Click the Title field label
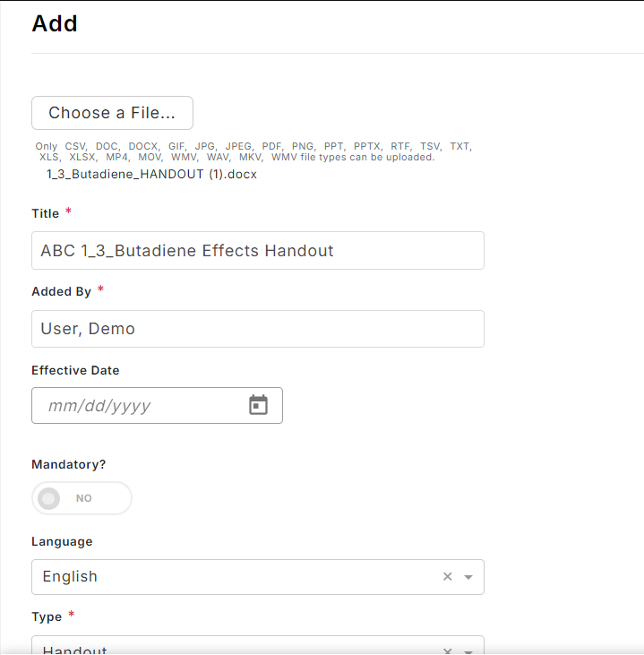This screenshot has width=644, height=655. point(46,213)
